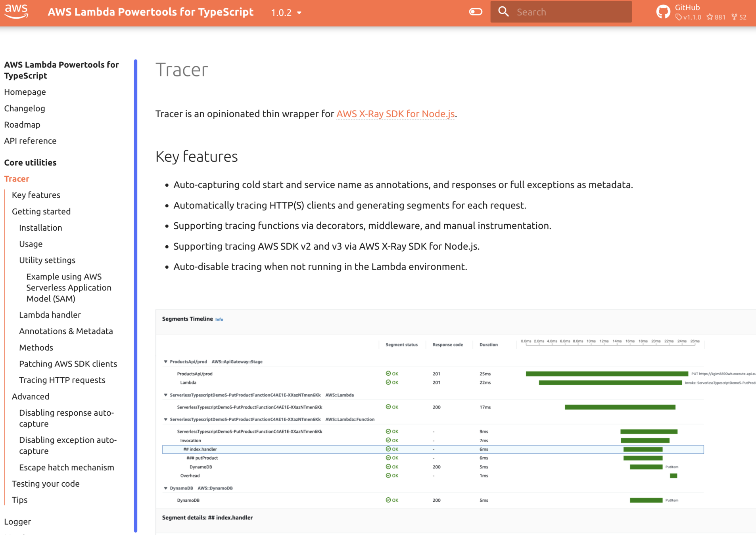756x535 pixels.
Task: Go to Getting started section
Action: pyautogui.click(x=41, y=211)
